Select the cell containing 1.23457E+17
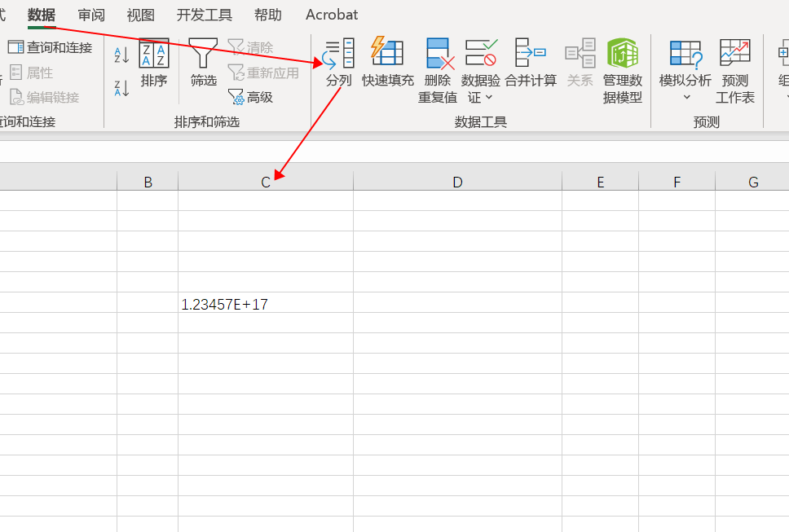This screenshot has width=789, height=532. click(266, 303)
